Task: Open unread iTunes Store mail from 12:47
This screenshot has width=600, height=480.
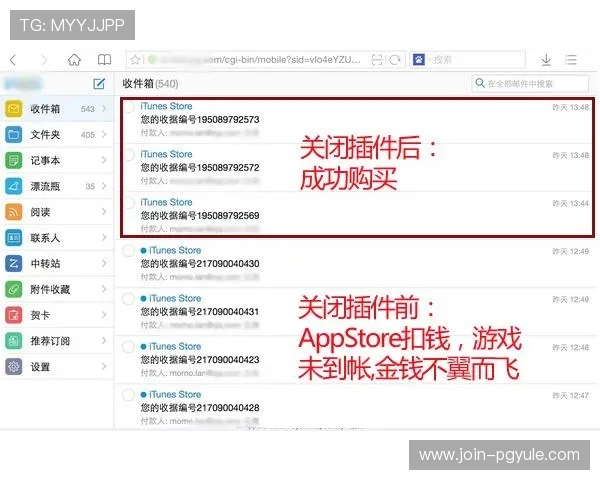Action: 356,407
